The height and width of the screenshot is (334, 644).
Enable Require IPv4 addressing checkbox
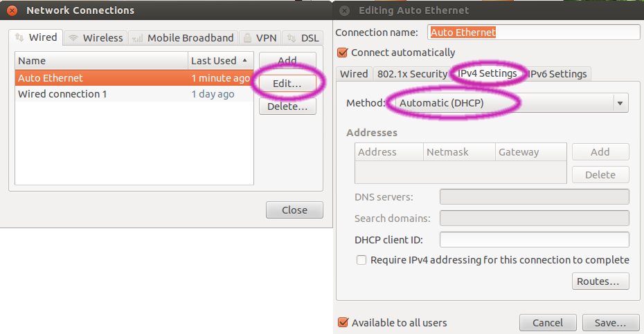361,260
